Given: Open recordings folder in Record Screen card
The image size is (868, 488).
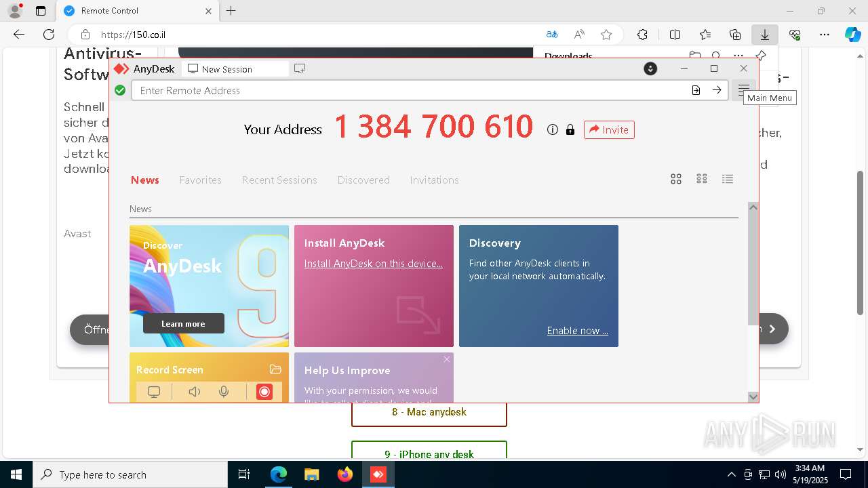Looking at the screenshot, I should pyautogui.click(x=275, y=369).
